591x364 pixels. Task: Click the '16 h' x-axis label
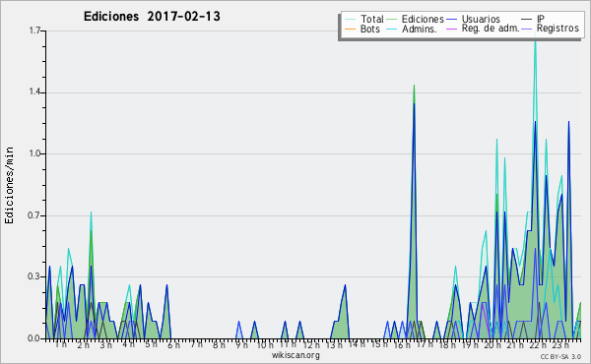[402, 344]
